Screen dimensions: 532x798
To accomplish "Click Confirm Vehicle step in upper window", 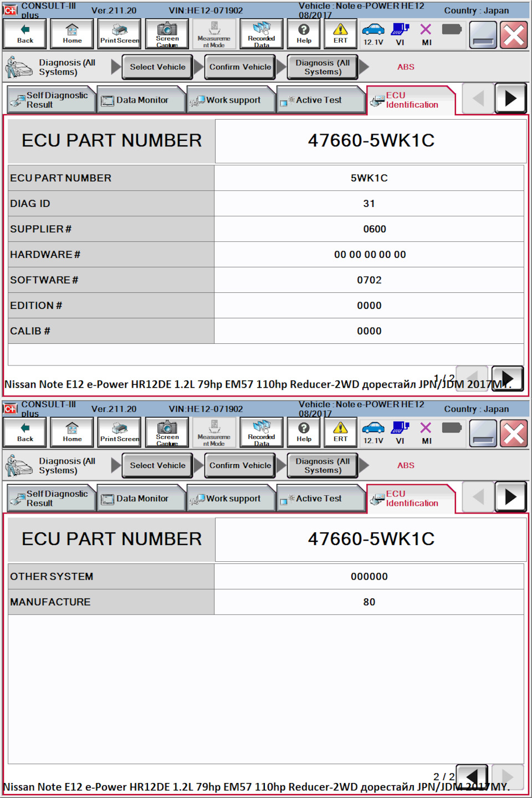I will coord(241,67).
